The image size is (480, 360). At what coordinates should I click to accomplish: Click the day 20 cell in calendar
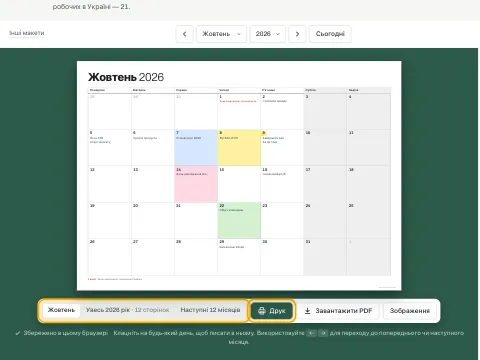click(153, 220)
